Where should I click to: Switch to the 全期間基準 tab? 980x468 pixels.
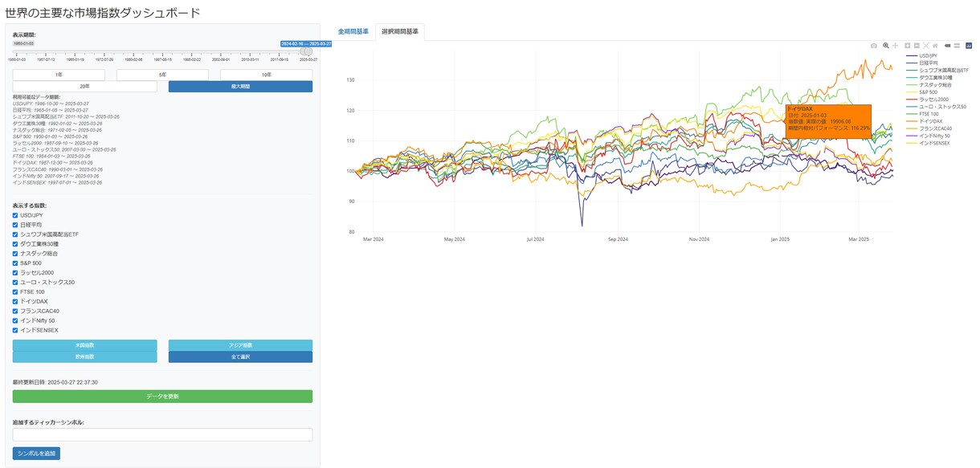(353, 31)
